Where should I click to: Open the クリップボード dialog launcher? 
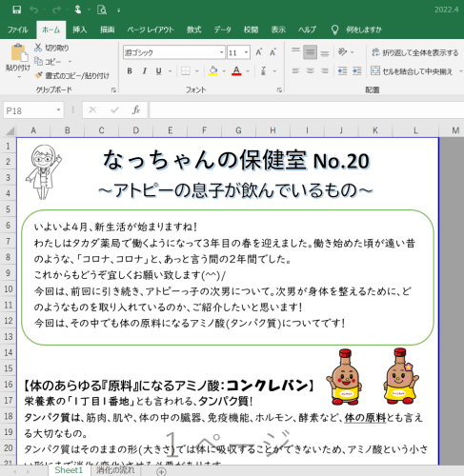(113, 90)
